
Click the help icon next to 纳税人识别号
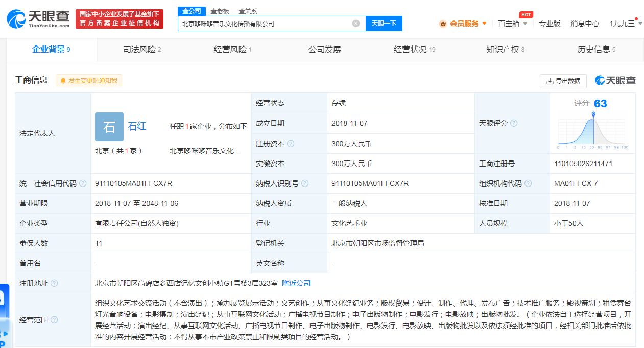[305, 183]
